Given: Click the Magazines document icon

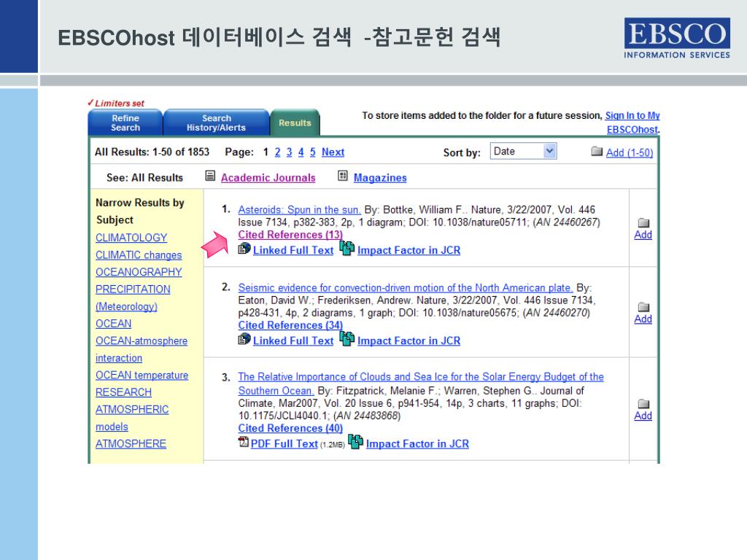Looking at the screenshot, I should click(x=343, y=176).
